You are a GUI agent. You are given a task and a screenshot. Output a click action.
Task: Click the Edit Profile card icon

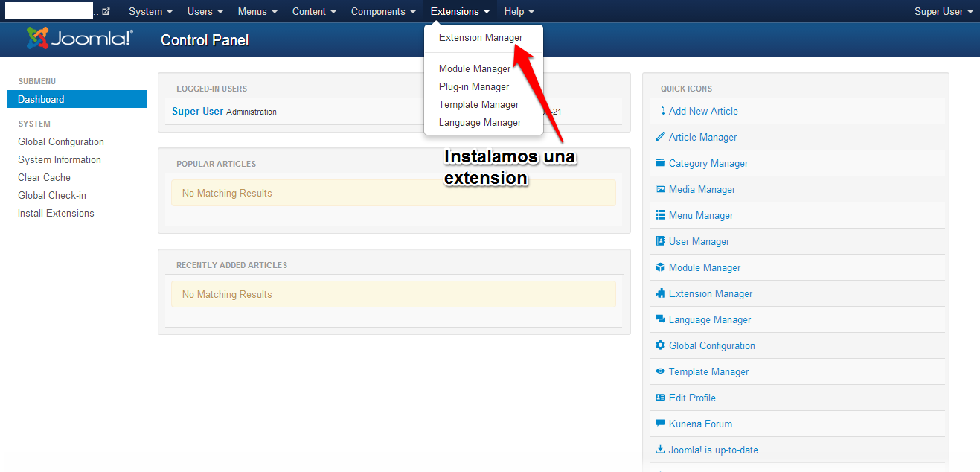pyautogui.click(x=660, y=398)
